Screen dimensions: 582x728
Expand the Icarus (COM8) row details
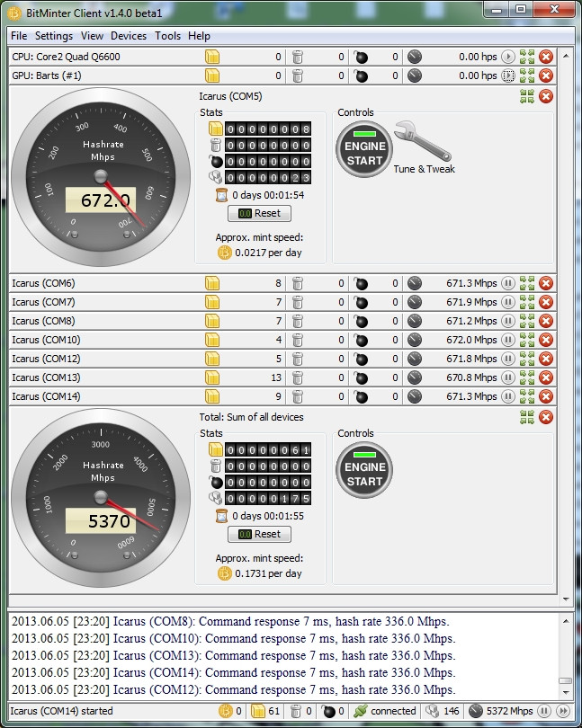[x=527, y=321]
